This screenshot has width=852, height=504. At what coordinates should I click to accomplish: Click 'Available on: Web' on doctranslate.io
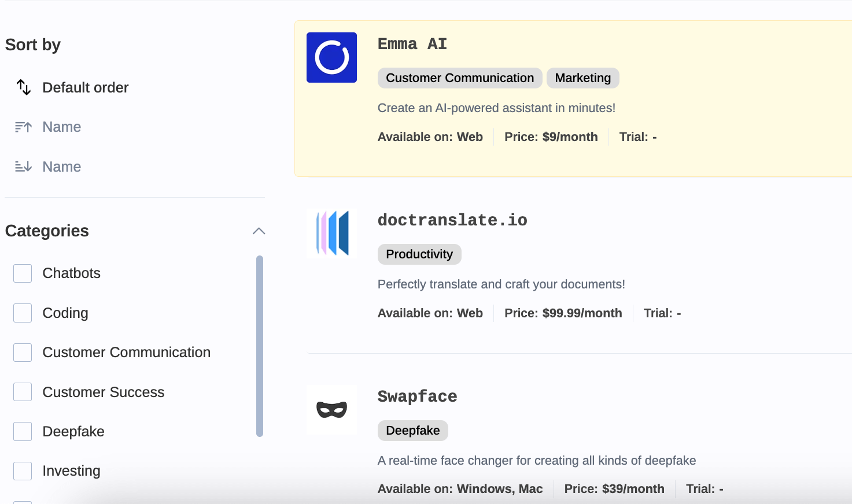[430, 313]
